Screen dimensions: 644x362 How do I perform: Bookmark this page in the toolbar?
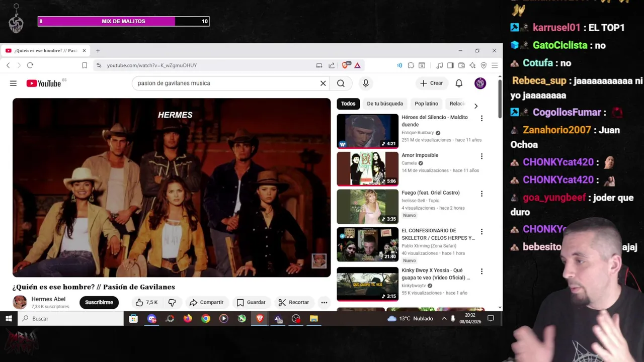pyautogui.click(x=85, y=65)
